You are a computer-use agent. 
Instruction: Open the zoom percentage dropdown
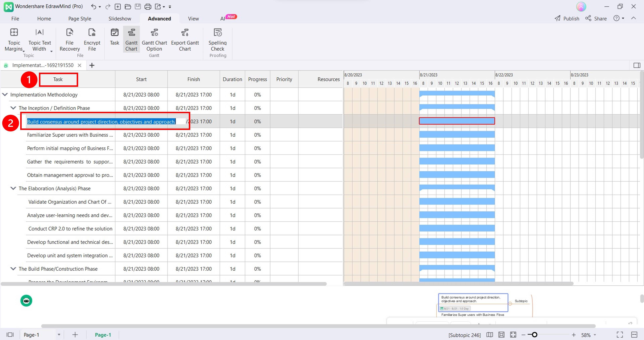[595, 335]
